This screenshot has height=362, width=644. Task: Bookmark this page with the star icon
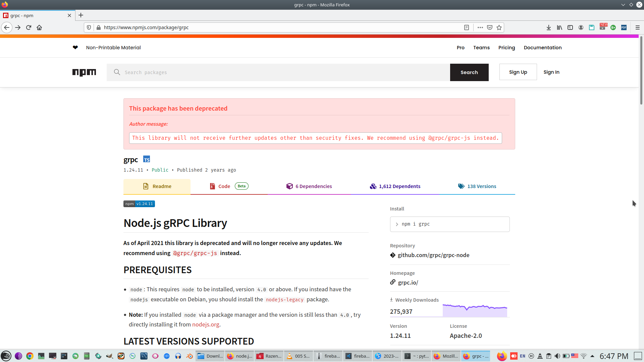pyautogui.click(x=499, y=27)
